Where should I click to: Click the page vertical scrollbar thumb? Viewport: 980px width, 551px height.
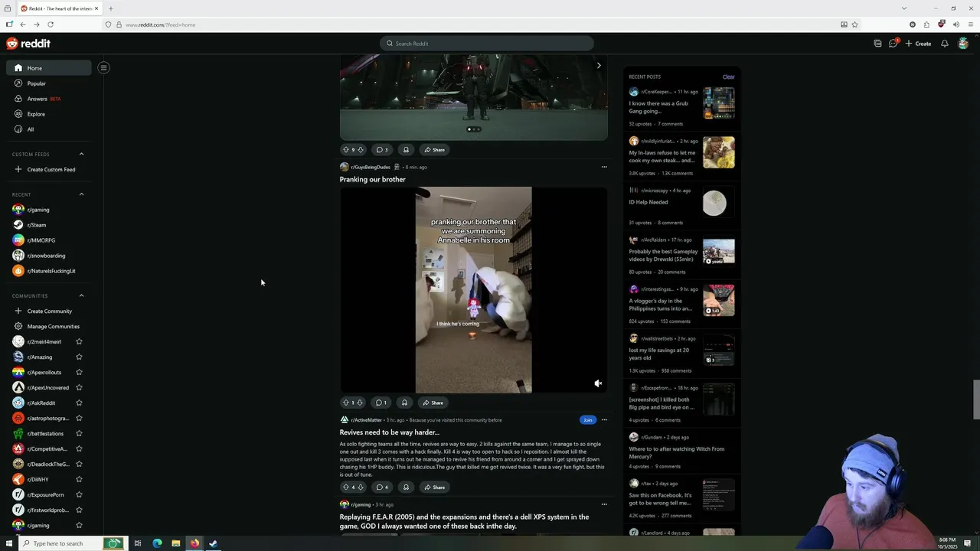[x=976, y=399]
